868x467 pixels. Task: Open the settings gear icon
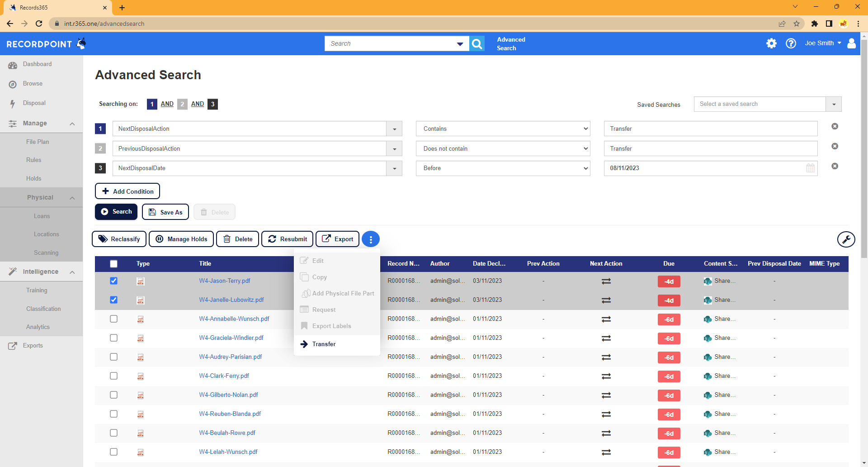[x=771, y=43]
